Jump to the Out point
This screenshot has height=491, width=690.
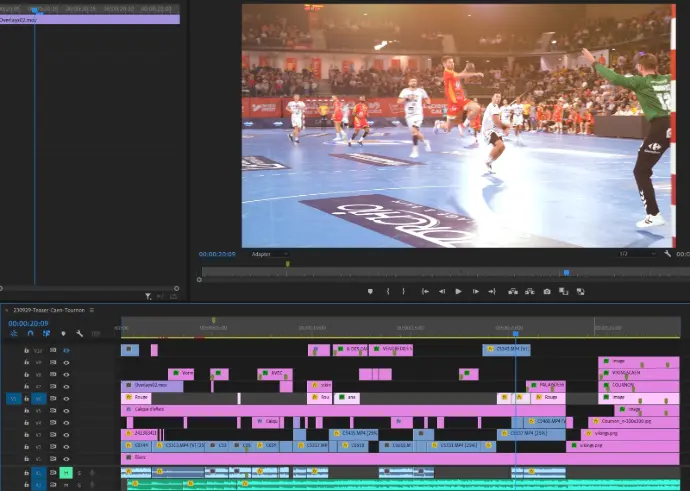point(492,291)
